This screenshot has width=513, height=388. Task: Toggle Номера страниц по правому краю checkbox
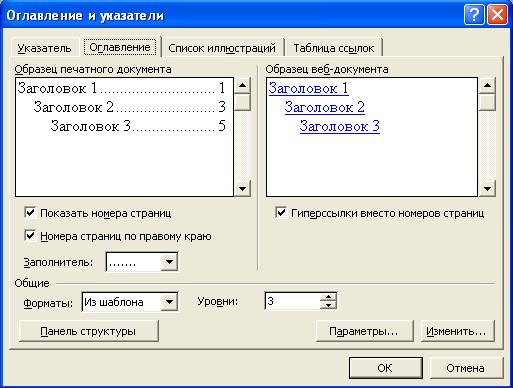tap(30, 236)
